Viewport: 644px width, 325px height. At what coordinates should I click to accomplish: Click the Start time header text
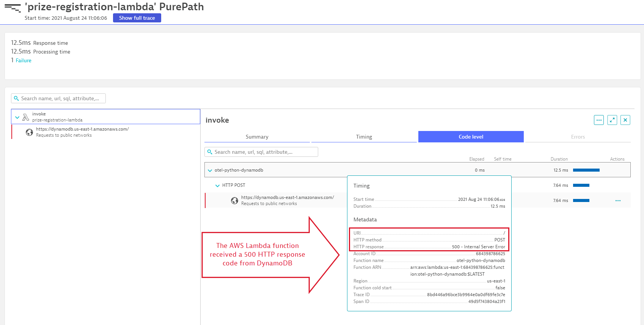tap(66, 18)
